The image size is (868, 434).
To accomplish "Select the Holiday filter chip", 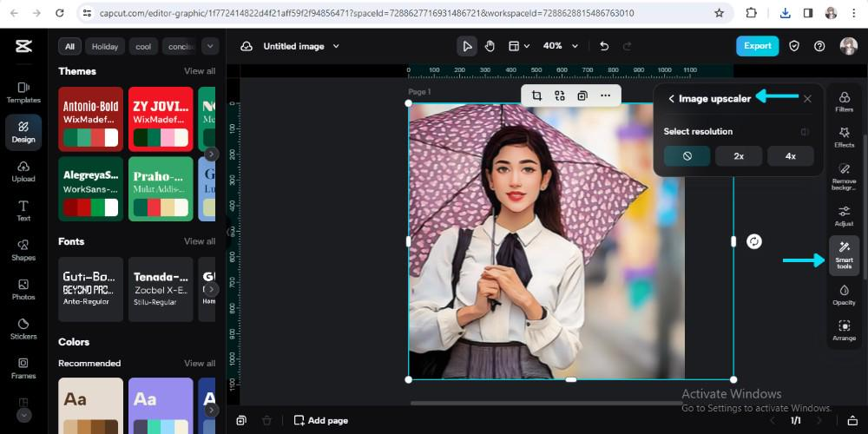I will 105,47.
